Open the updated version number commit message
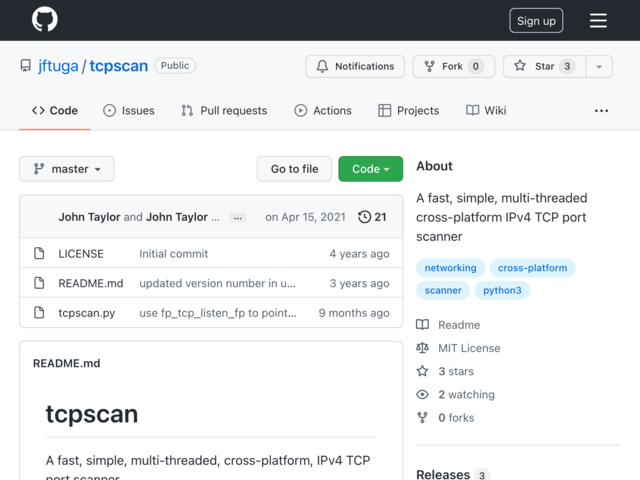 [217, 283]
